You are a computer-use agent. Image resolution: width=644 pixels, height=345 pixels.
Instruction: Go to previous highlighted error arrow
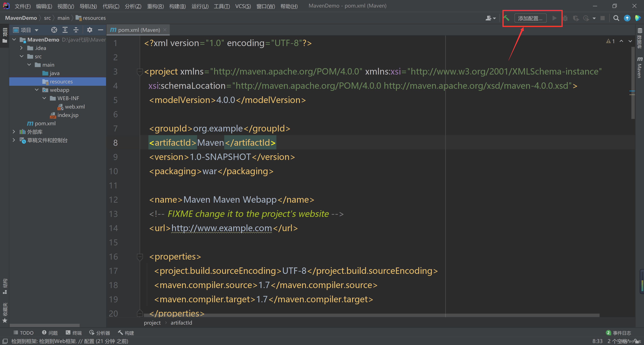pos(621,41)
